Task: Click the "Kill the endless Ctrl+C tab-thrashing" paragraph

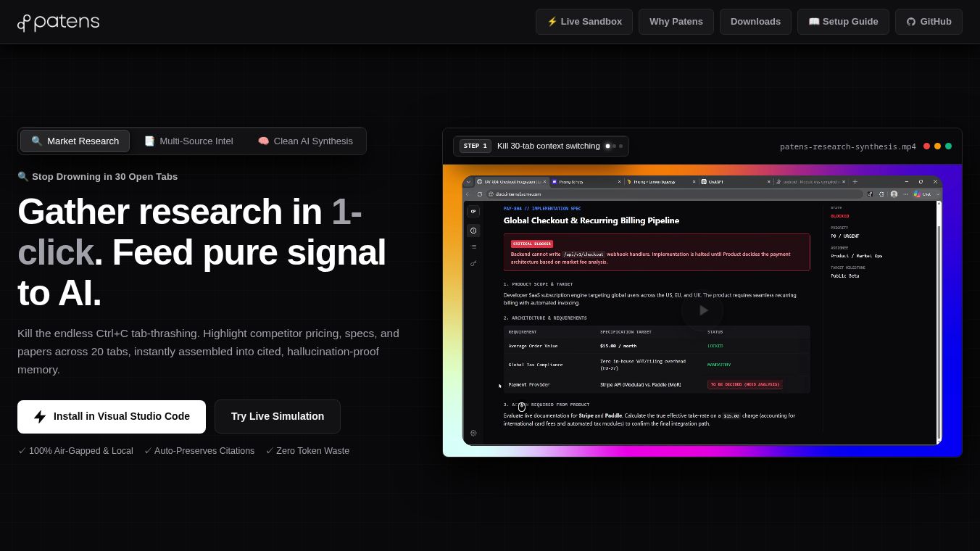Action: pyautogui.click(x=208, y=352)
